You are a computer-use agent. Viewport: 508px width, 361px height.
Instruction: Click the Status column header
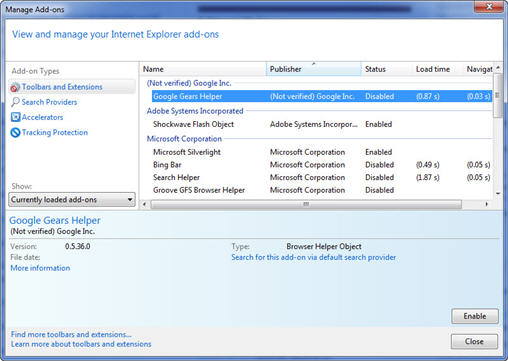387,69
